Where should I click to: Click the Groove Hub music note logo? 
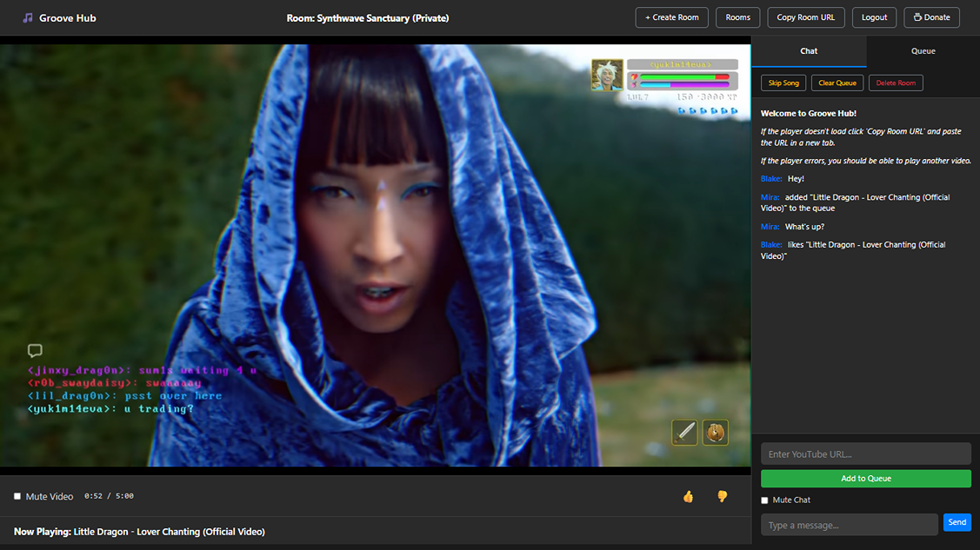(x=28, y=18)
